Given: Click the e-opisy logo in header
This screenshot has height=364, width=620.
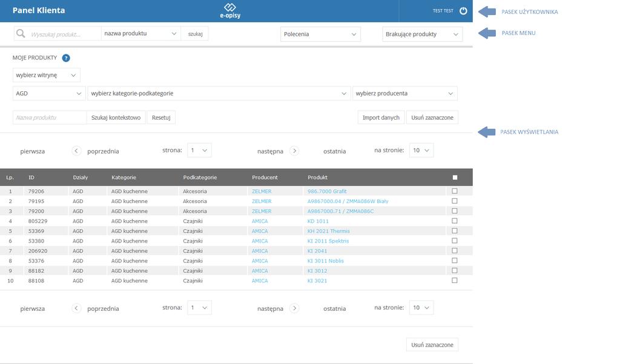Looking at the screenshot, I should pos(230,11).
